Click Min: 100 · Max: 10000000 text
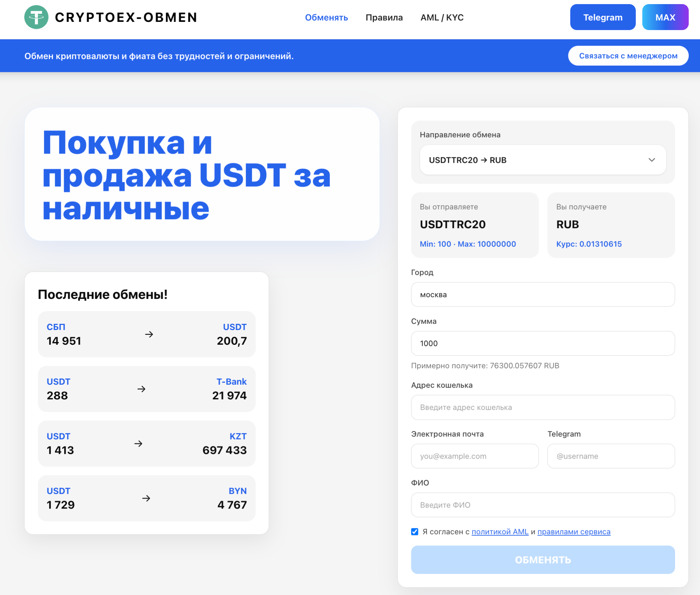The image size is (700, 595). pyautogui.click(x=468, y=244)
